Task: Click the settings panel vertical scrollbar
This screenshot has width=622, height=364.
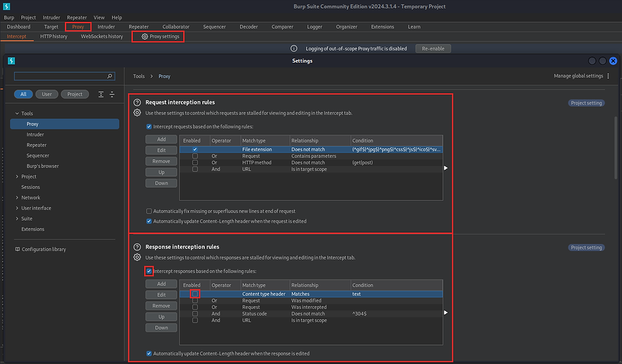Action: (x=615, y=147)
